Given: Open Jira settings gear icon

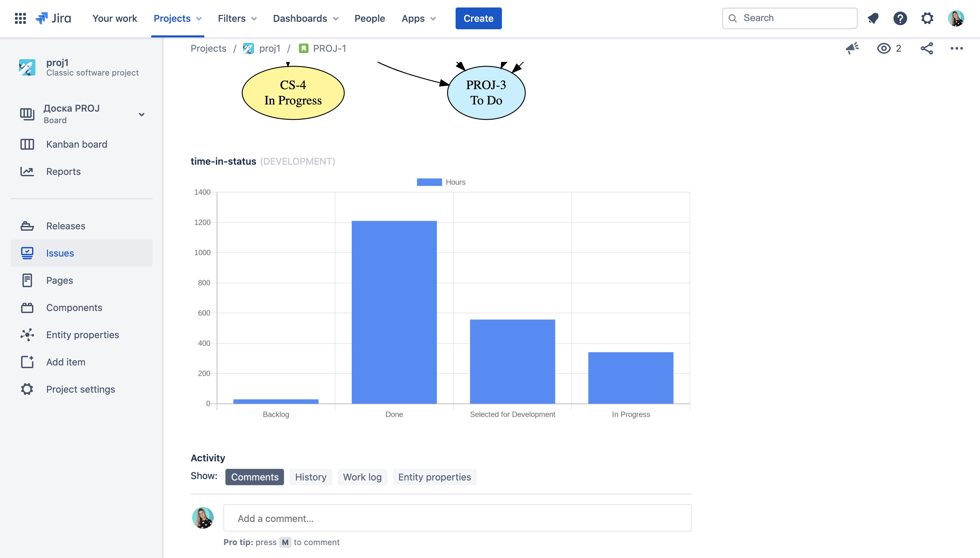Looking at the screenshot, I should (x=927, y=18).
